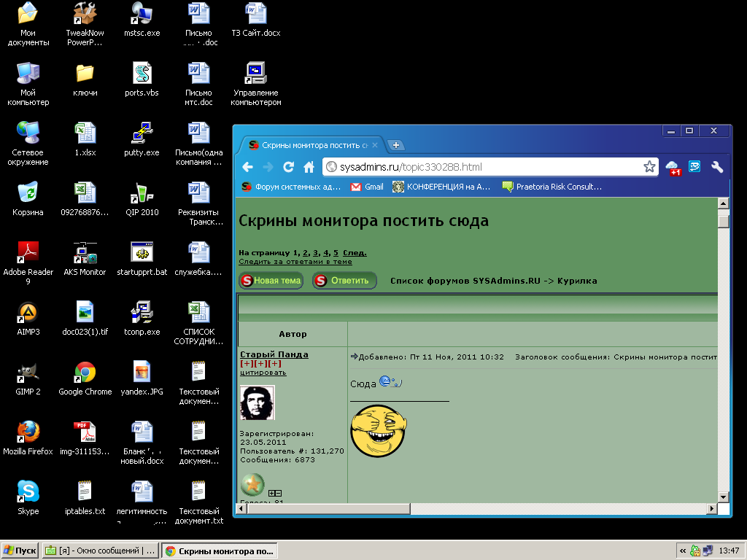Select the yandex.JPG file icon
The width and height of the screenshot is (747, 560).
[142, 378]
